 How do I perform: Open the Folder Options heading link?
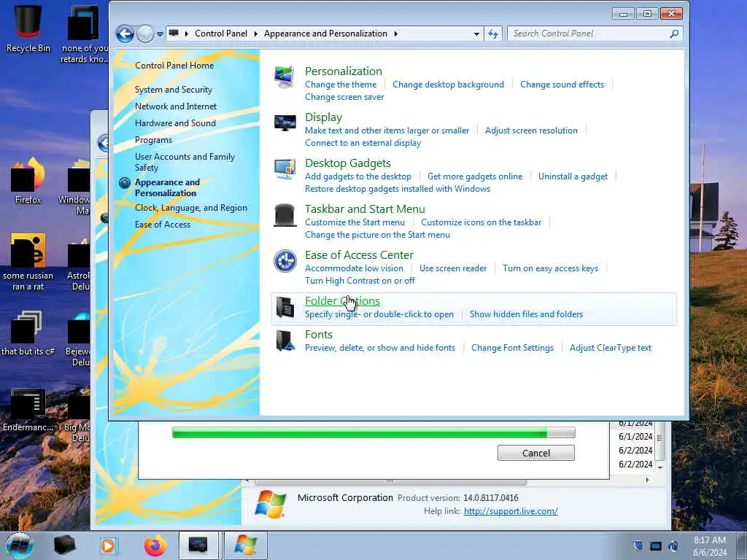(x=343, y=301)
